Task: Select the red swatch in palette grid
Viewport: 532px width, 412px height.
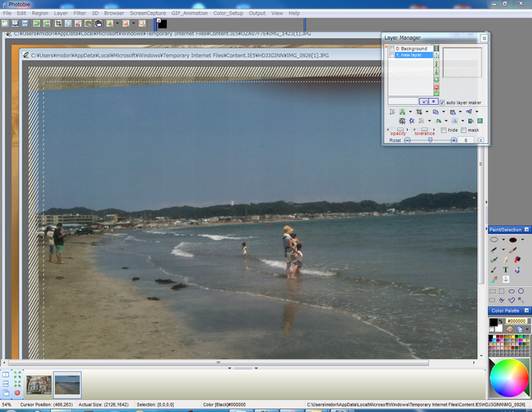Action: click(501, 337)
